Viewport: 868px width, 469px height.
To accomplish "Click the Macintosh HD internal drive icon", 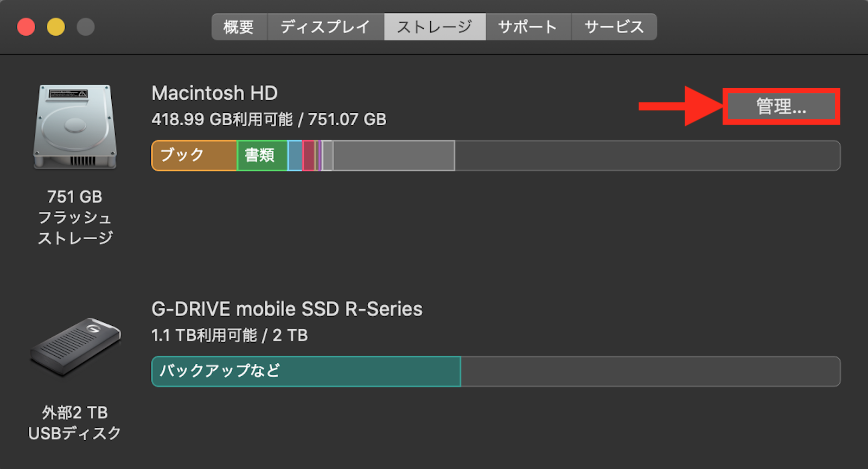I will tap(75, 127).
